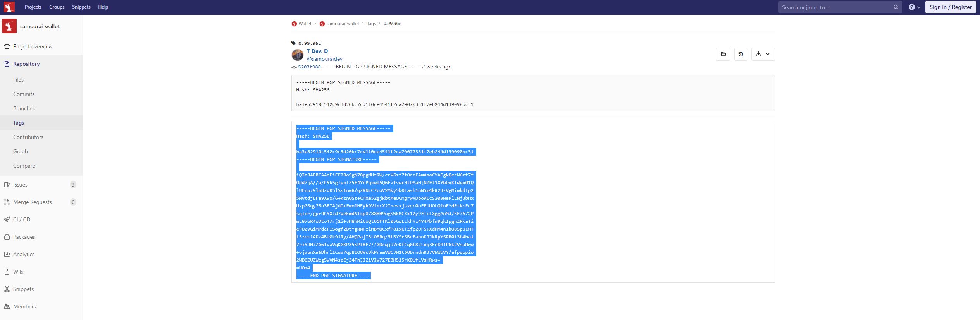This screenshot has height=320, width=980.
Task: Open commit link 5203f986
Action: (x=309, y=67)
